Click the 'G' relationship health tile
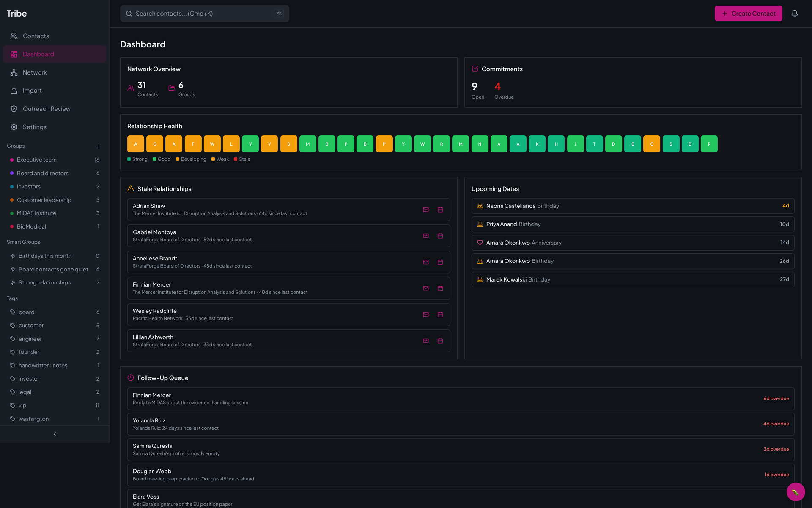Screen dimensions: 812x508 [x=155, y=144]
